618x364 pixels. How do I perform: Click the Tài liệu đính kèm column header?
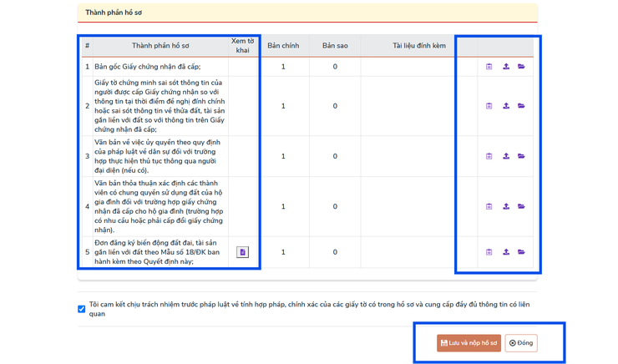click(419, 46)
